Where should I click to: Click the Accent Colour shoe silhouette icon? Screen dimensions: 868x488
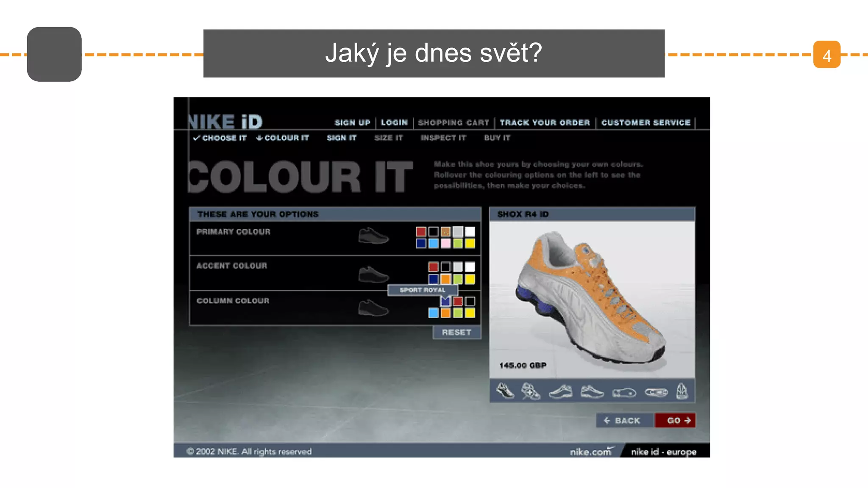pyautogui.click(x=373, y=274)
